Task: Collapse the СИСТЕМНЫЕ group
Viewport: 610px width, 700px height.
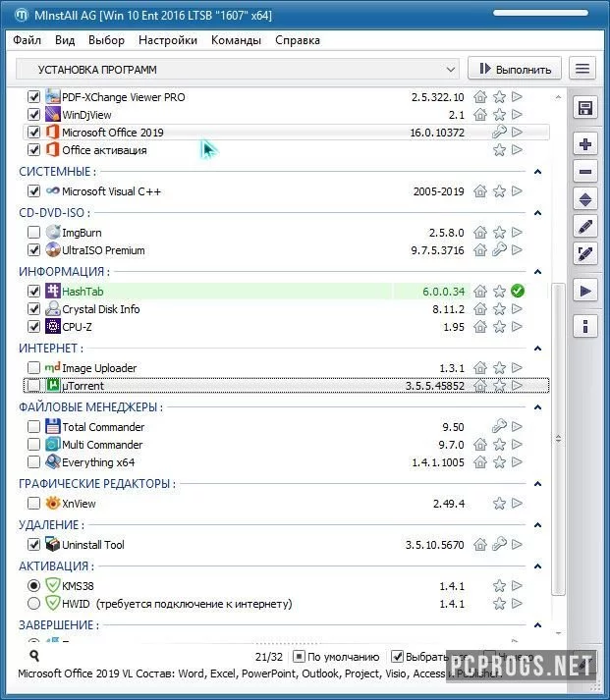Action: coord(537,172)
